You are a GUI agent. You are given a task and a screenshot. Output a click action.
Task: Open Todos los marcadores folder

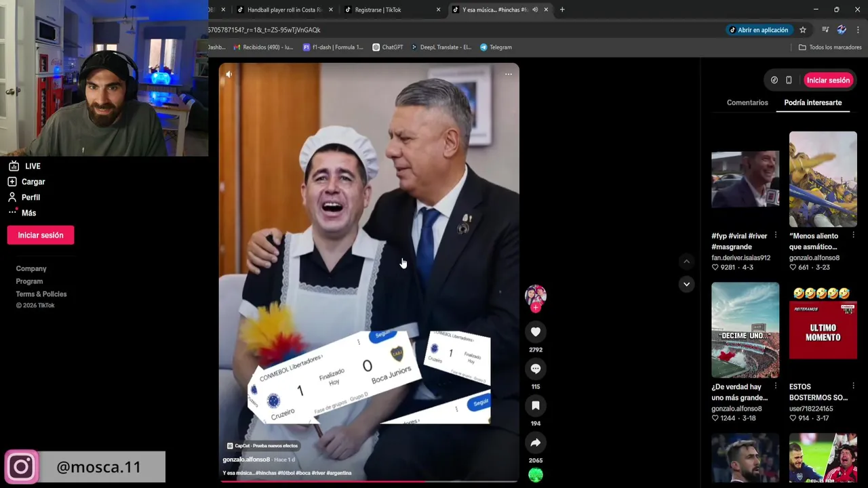[x=830, y=47]
